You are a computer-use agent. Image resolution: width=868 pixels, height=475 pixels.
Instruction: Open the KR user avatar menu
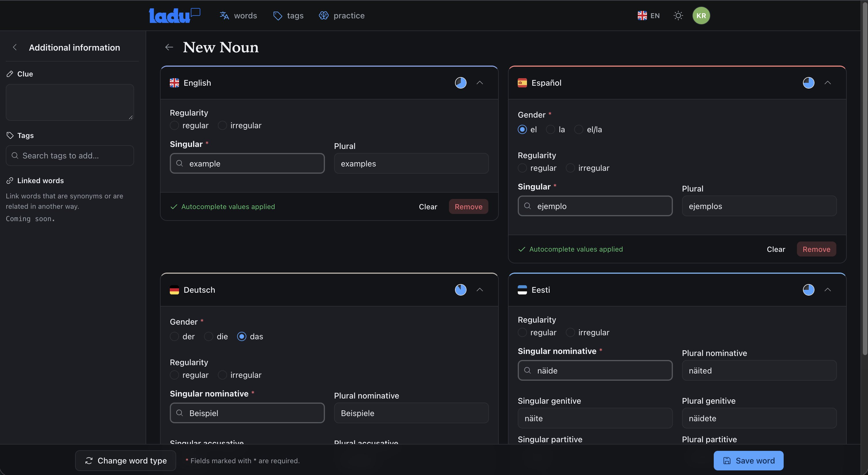(x=701, y=16)
